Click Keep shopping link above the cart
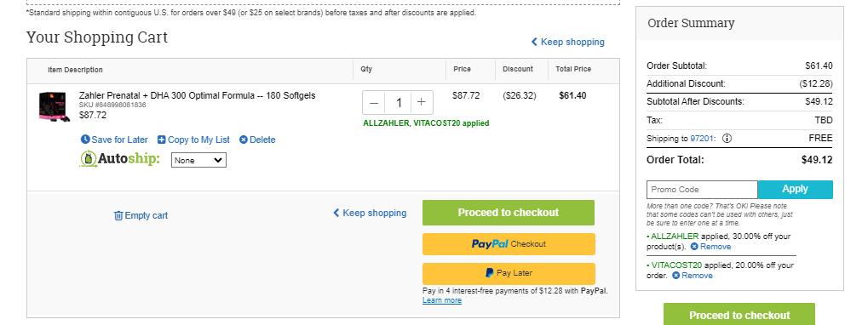868x325 pixels. [568, 42]
